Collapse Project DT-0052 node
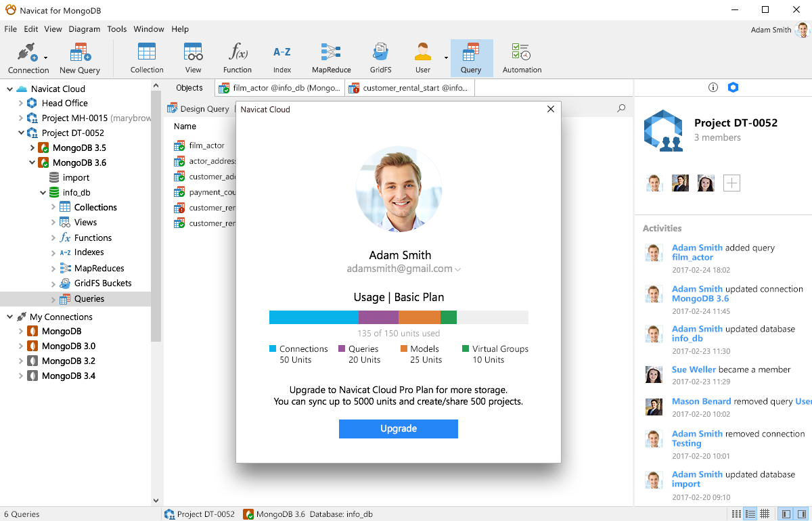 [20, 133]
